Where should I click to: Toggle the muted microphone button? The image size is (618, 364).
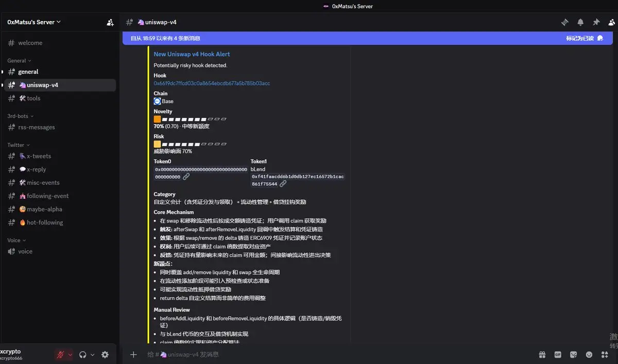coord(60,355)
